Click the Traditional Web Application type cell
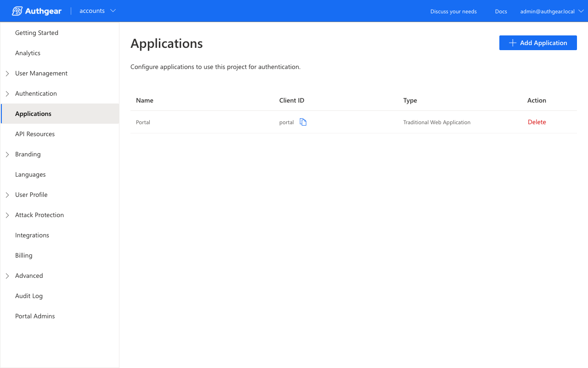The width and height of the screenshot is (588, 368). coord(437,122)
